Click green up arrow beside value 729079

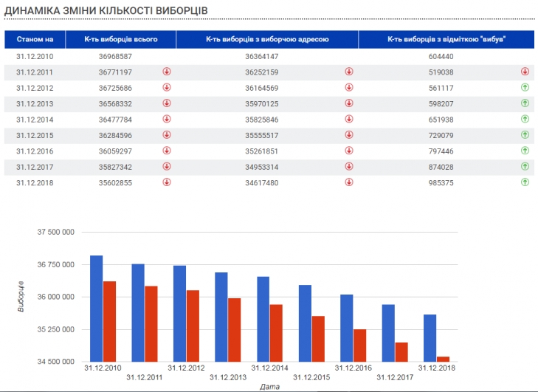[525, 135]
